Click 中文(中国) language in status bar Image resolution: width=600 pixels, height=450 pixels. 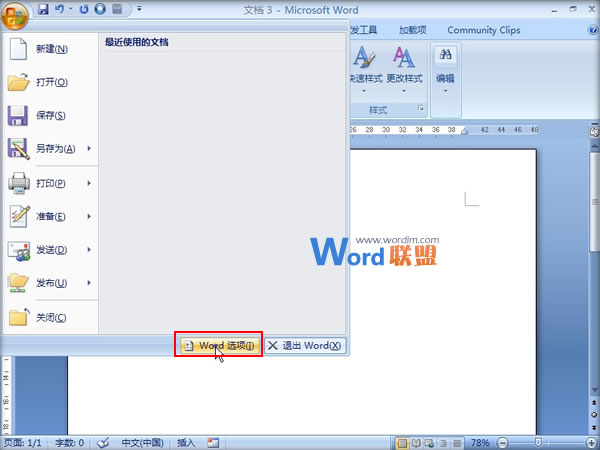[x=142, y=443]
